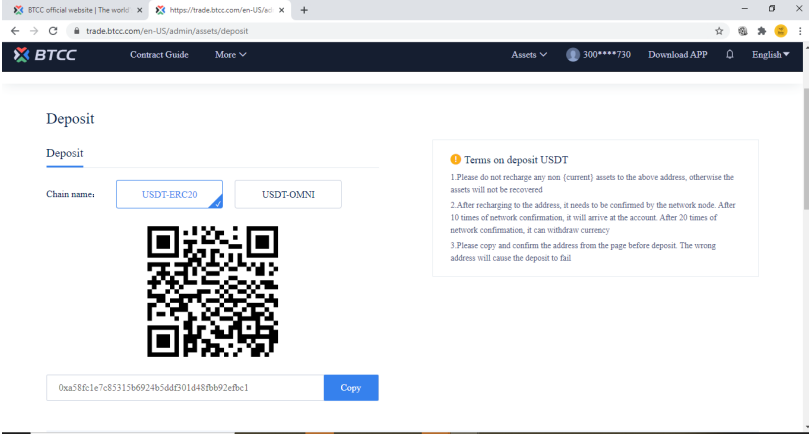
Task: Go back in browser
Action: coord(15,31)
